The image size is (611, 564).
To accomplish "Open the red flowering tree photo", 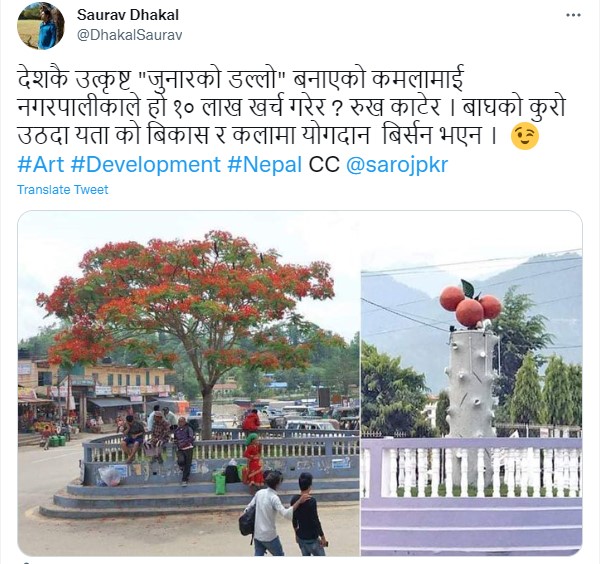I will 189,383.
